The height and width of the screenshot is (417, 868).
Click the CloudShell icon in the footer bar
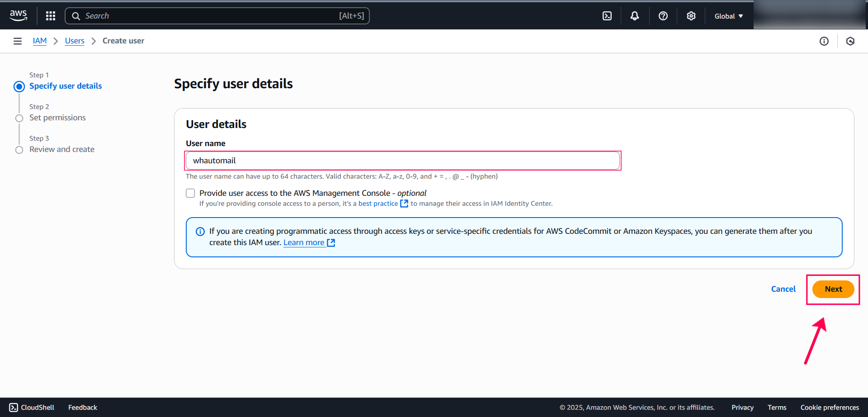13,407
